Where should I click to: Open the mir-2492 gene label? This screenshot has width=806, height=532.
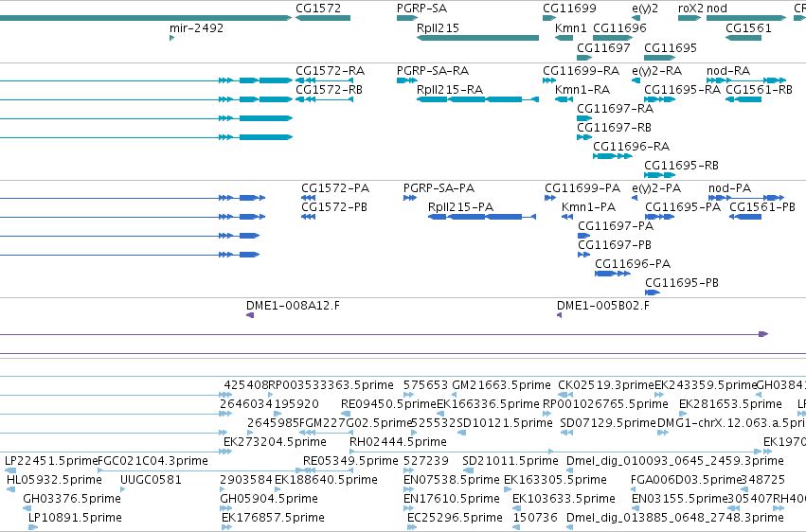196,27
